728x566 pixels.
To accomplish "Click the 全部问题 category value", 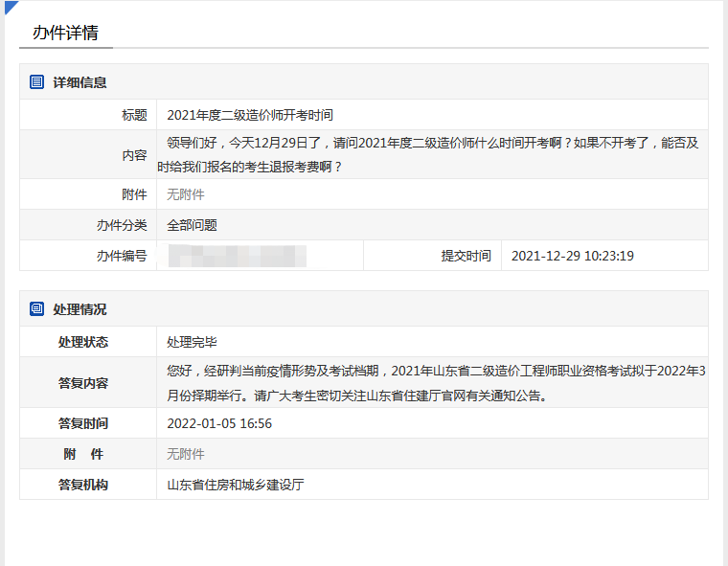I will click(x=192, y=225).
